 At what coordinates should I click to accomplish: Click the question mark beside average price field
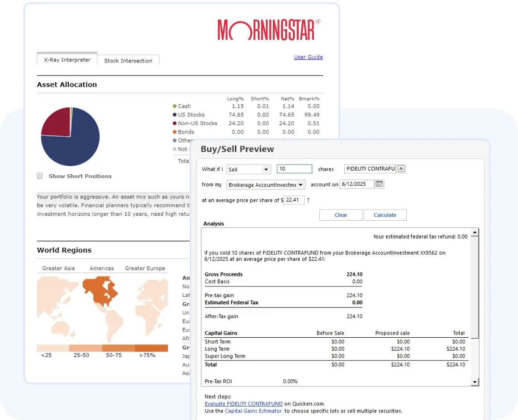click(x=309, y=200)
